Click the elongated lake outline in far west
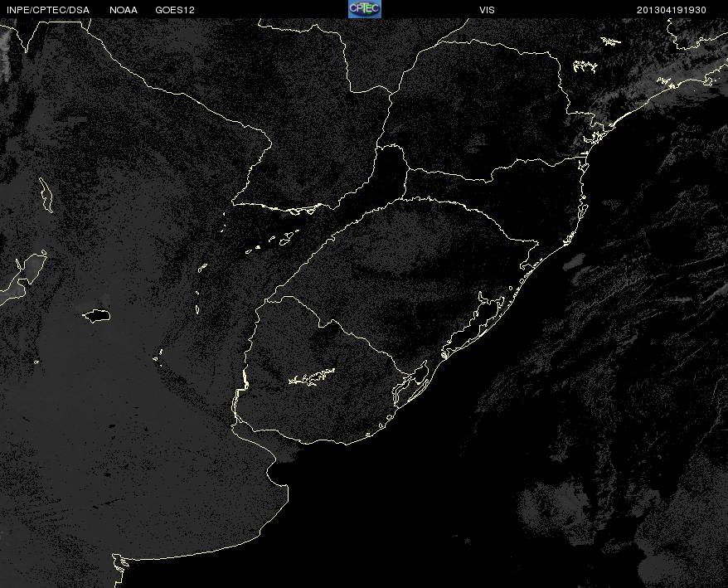 click(x=46, y=195)
